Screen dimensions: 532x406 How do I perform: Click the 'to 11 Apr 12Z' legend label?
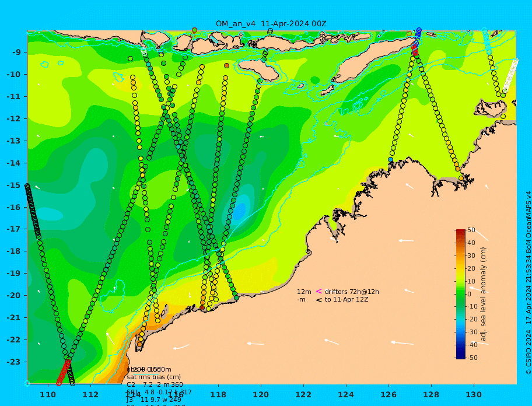tap(346, 299)
